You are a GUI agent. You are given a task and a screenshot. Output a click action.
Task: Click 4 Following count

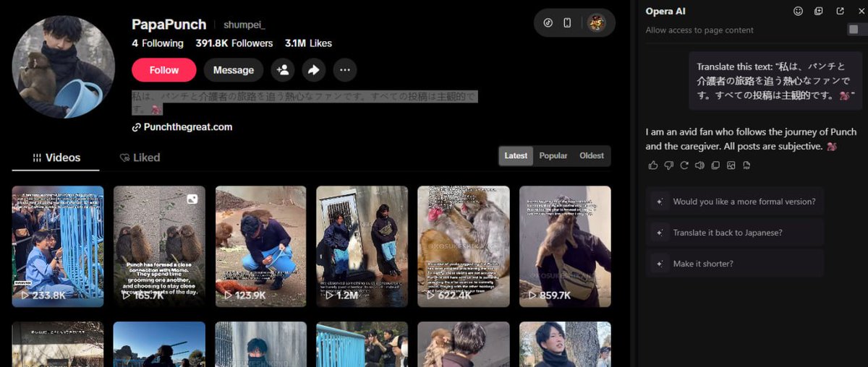point(158,43)
